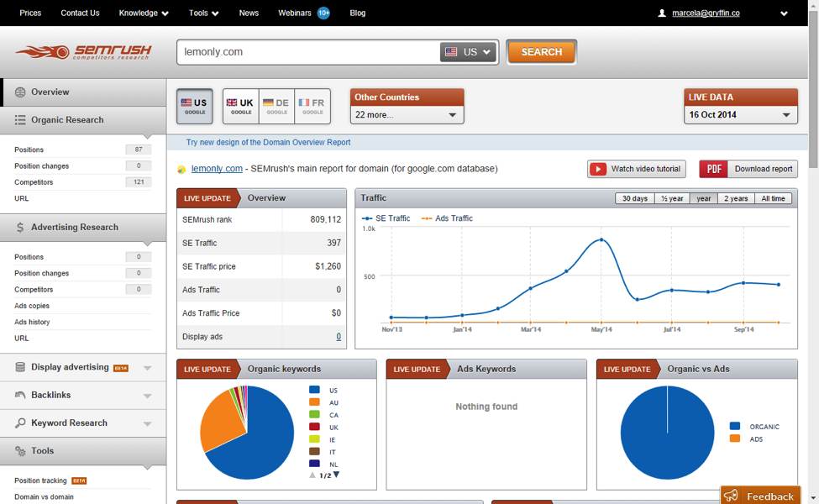The height and width of the screenshot is (504, 819).
Task: Open the account dropdown arrow
Action: click(784, 13)
